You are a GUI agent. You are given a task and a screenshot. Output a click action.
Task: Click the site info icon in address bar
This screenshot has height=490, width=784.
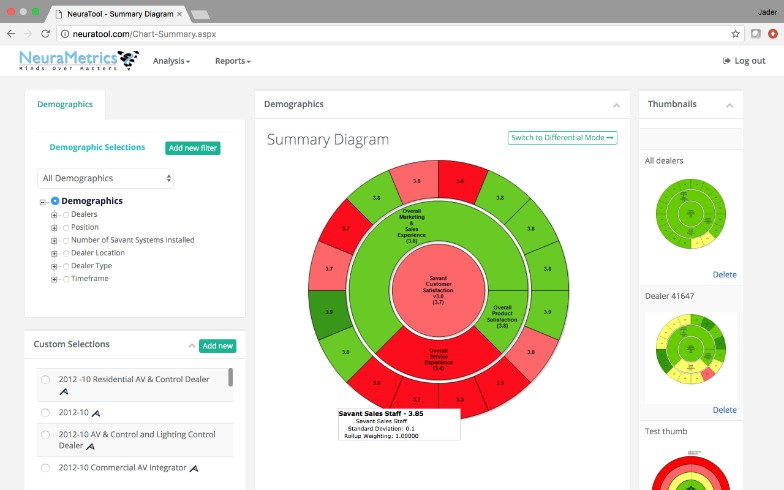65,34
